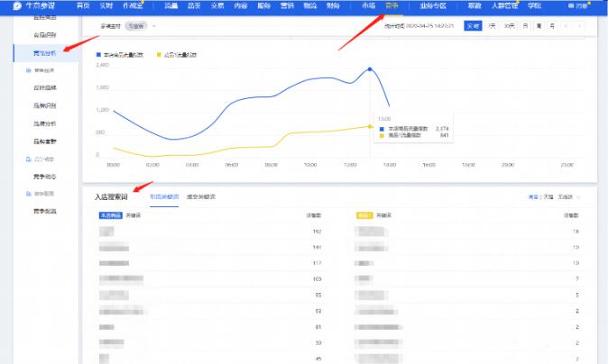Toggle the yellow 竞品1流量指数 legend entry
The height and width of the screenshot is (364, 608).
(177, 55)
